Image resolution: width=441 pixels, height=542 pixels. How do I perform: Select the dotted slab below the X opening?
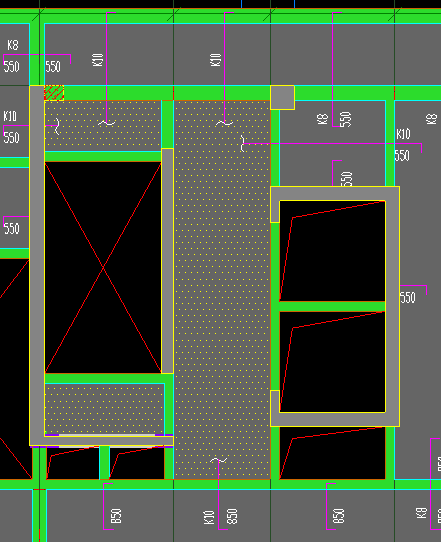[104, 409]
